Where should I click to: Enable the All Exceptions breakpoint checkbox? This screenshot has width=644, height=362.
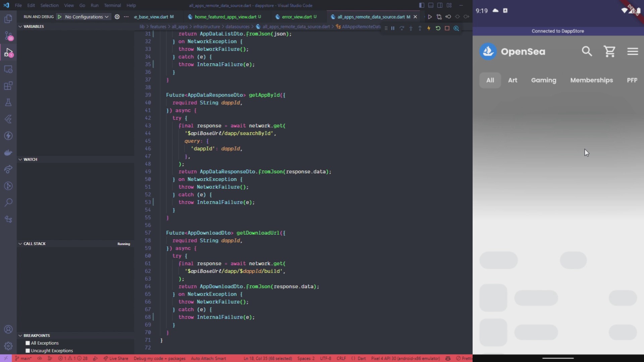(x=28, y=343)
